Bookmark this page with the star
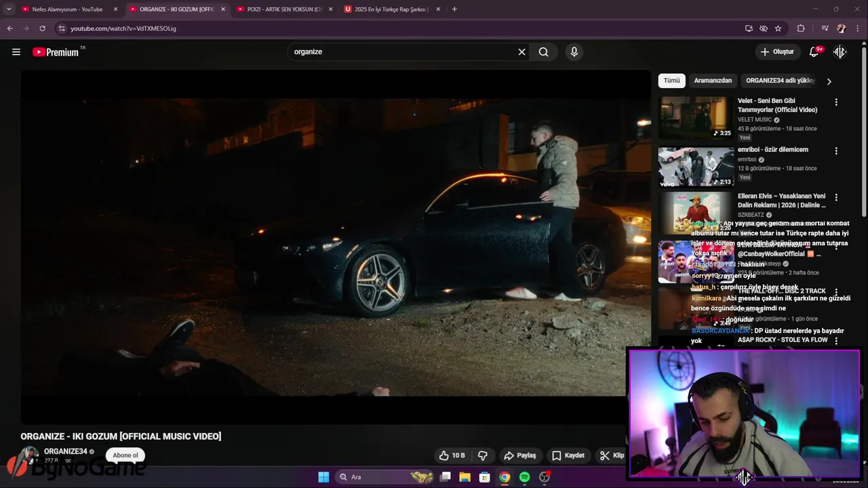This screenshot has width=868, height=488. click(x=778, y=28)
